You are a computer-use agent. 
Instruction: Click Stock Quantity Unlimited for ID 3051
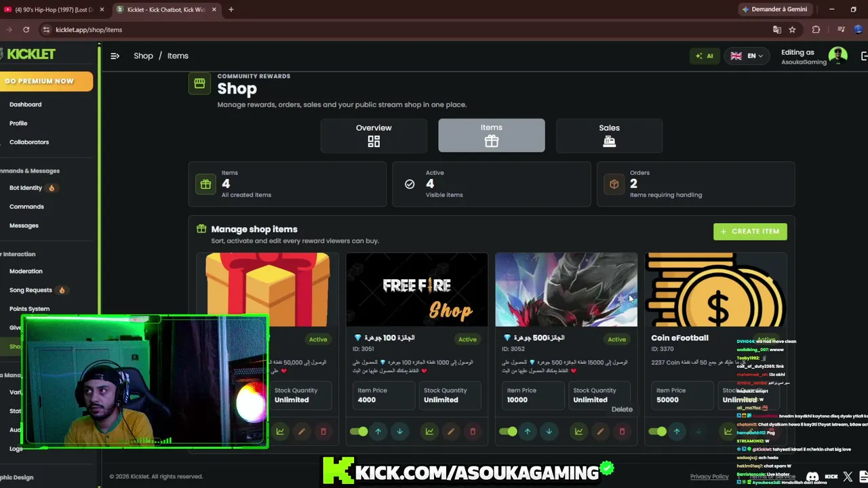(x=450, y=395)
